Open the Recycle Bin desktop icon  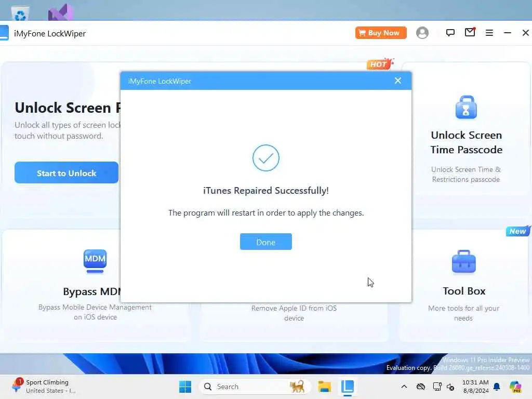(20, 14)
